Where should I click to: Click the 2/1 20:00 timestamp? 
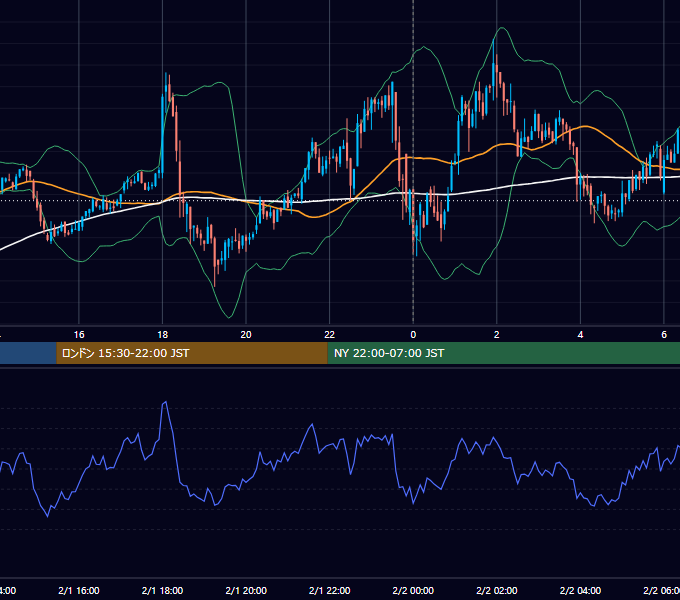[x=246, y=590]
